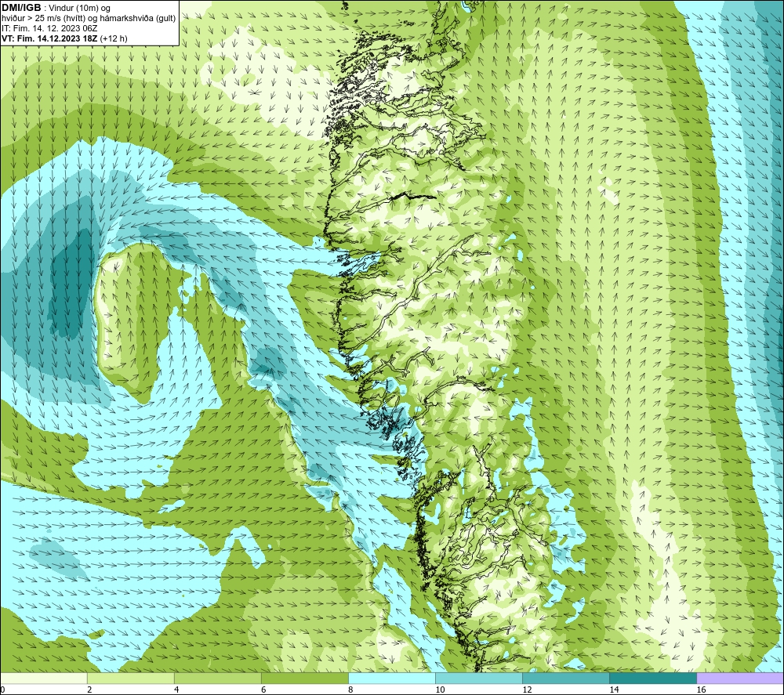Click the green 4–6 m/s legend swatch
Viewport: 784px width, 695px height.
coord(218,678)
